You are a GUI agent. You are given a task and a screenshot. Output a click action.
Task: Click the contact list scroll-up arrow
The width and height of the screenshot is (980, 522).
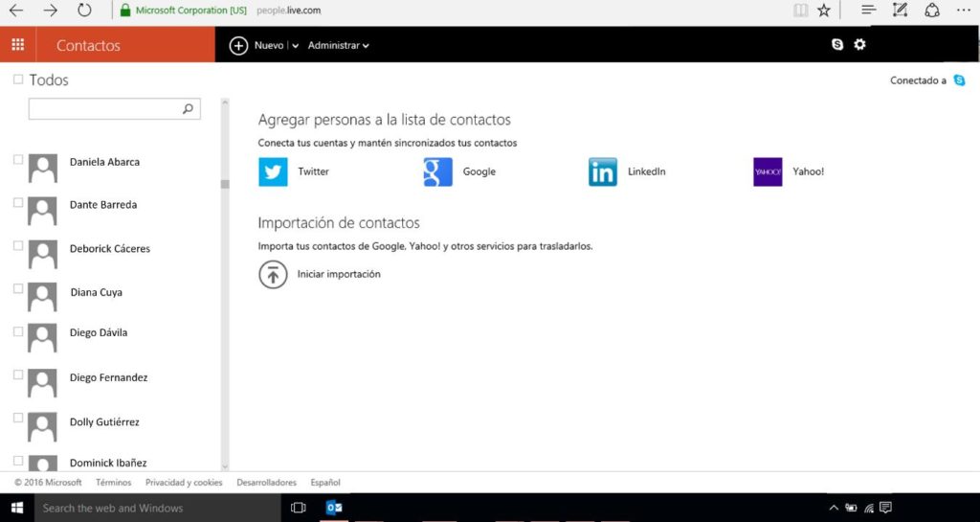pos(225,102)
